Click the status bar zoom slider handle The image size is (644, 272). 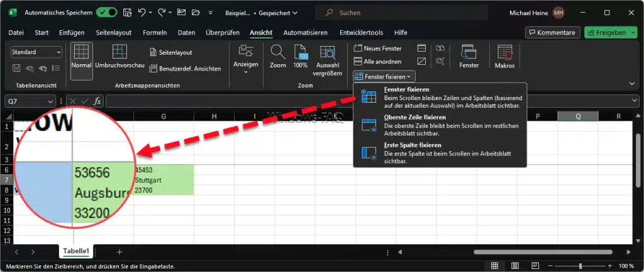tap(580, 266)
